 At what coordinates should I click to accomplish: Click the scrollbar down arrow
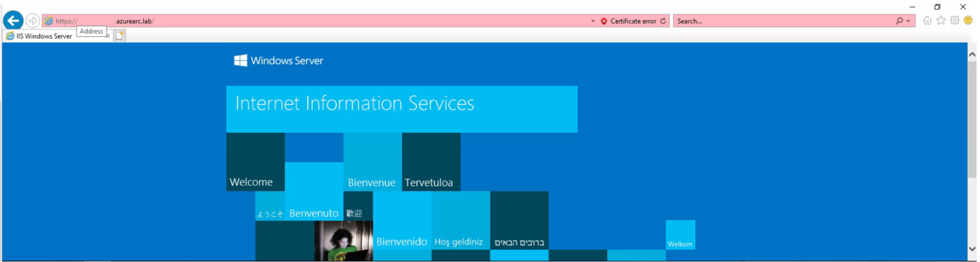pyautogui.click(x=972, y=249)
